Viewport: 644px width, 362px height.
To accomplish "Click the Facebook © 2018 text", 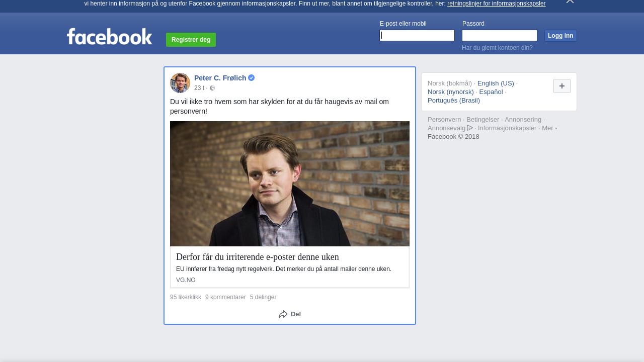I will [453, 137].
